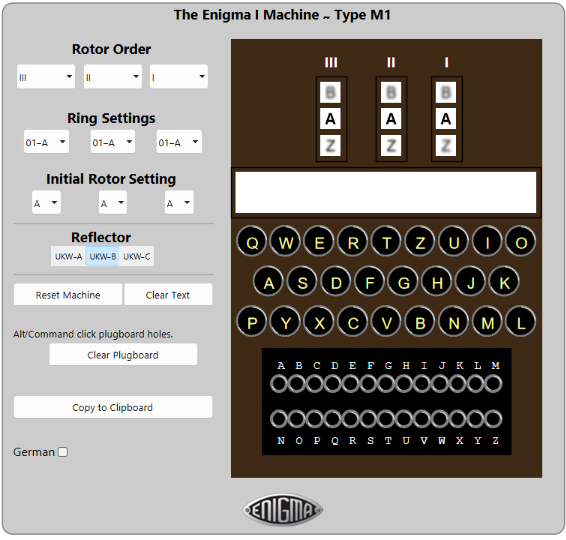Advance rotor I to letter B
The width and height of the screenshot is (566, 540).
click(446, 92)
